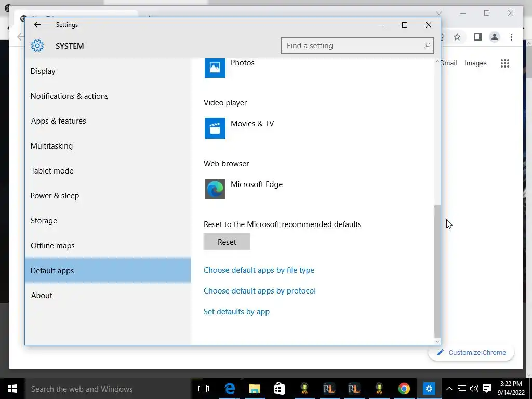Click the scrollbar up arrow in Settings
532x399 pixels.
coord(437,62)
